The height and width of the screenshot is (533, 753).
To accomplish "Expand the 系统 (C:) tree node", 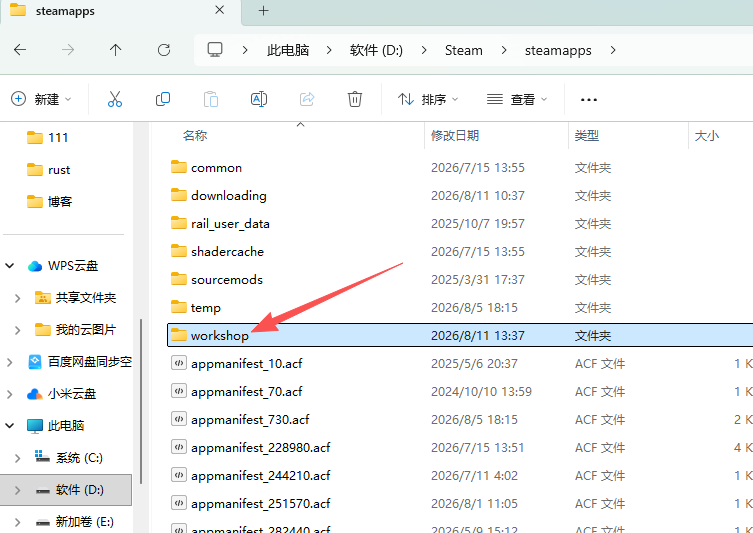I will pyautogui.click(x=17, y=458).
